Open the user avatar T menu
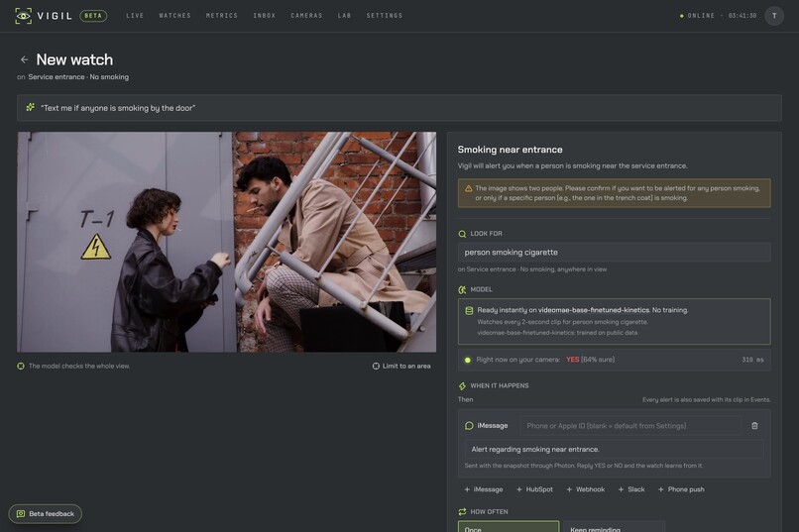This screenshot has height=532, width=799. (x=774, y=16)
